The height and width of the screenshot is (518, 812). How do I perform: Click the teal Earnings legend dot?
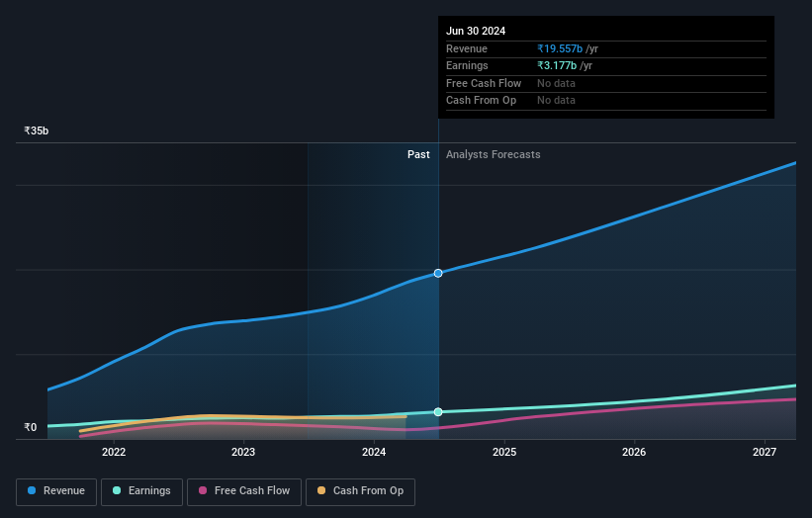coord(117,490)
